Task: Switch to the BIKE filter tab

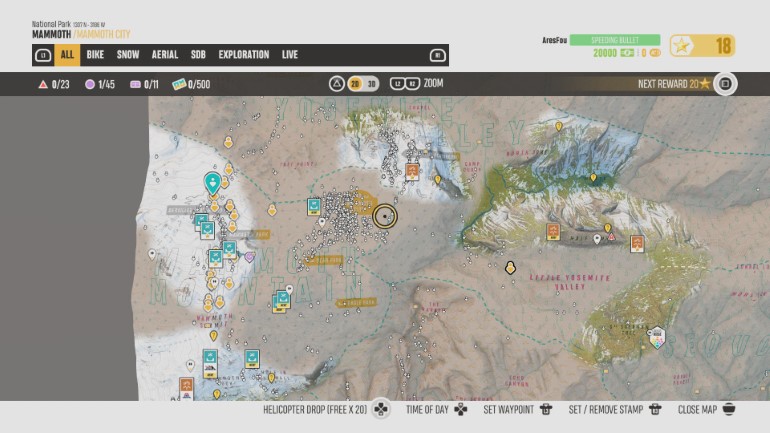Action: point(95,55)
